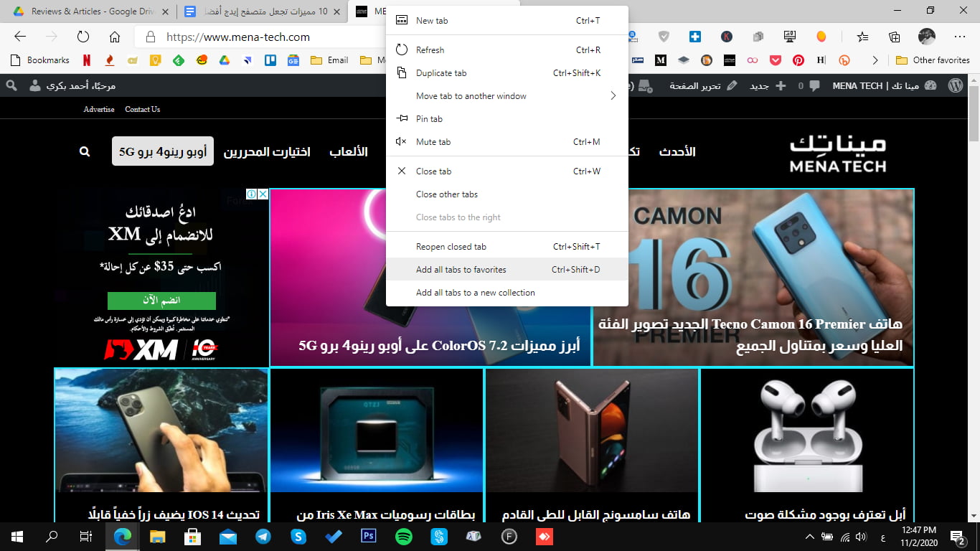Click the Edge profile avatar
This screenshot has width=980, height=551.
tap(926, 37)
